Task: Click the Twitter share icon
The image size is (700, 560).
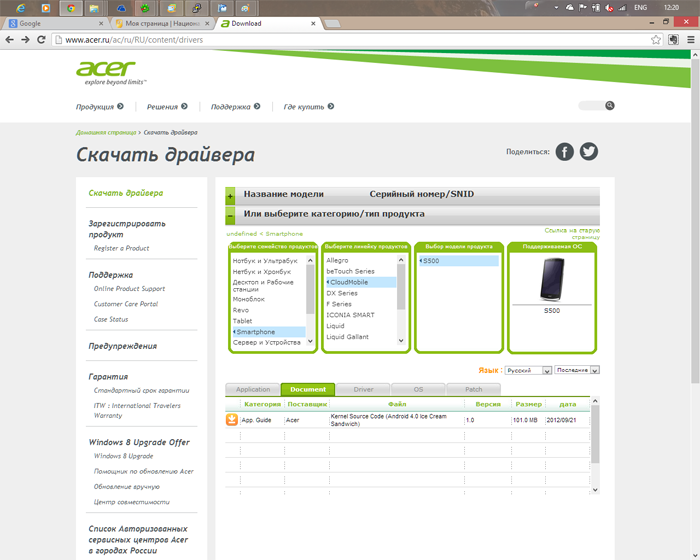Action: tap(589, 151)
